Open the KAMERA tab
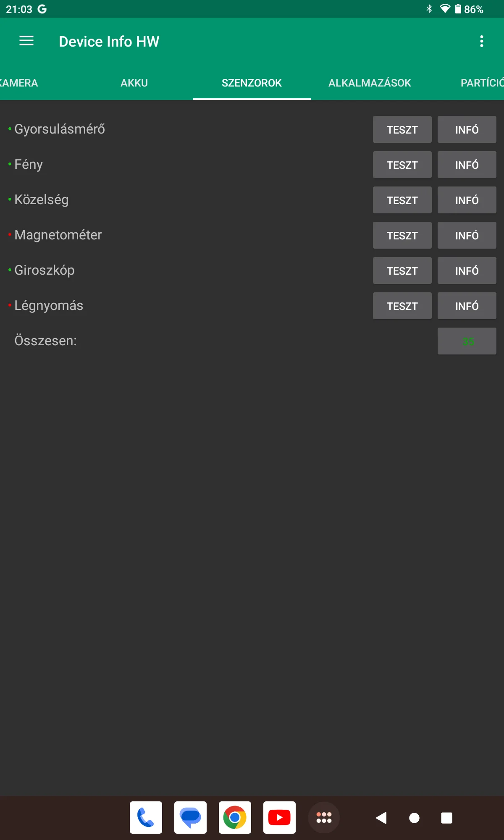Viewport: 504px width, 840px height. pos(19,83)
